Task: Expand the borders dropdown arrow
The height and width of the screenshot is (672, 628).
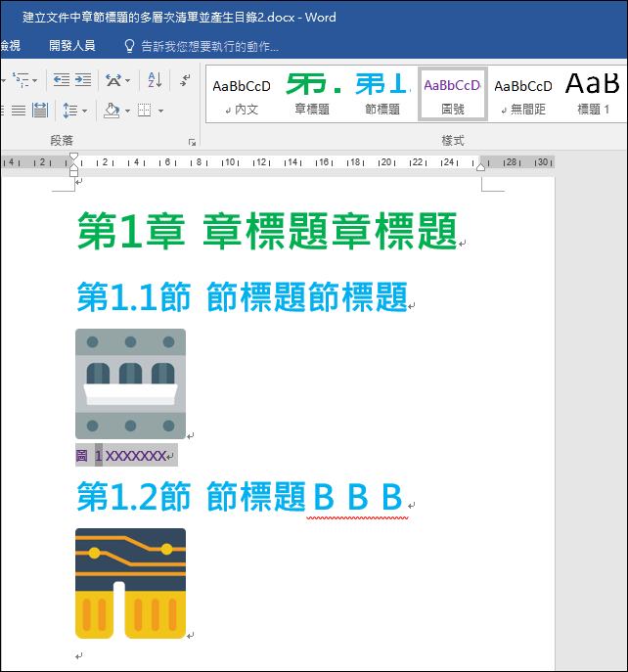Action: [x=160, y=111]
